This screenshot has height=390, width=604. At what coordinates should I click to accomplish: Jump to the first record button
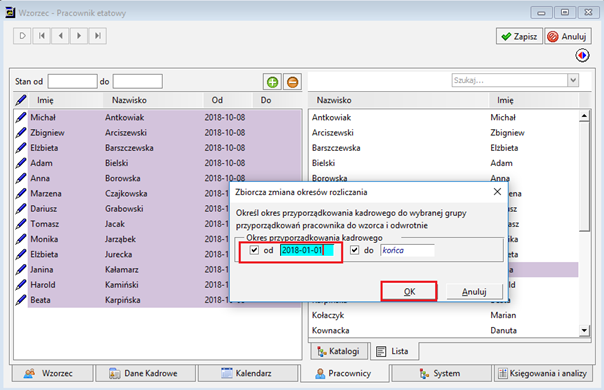[41, 36]
